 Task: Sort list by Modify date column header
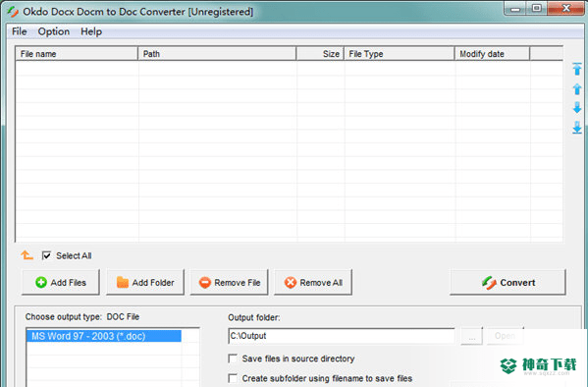[493, 54]
